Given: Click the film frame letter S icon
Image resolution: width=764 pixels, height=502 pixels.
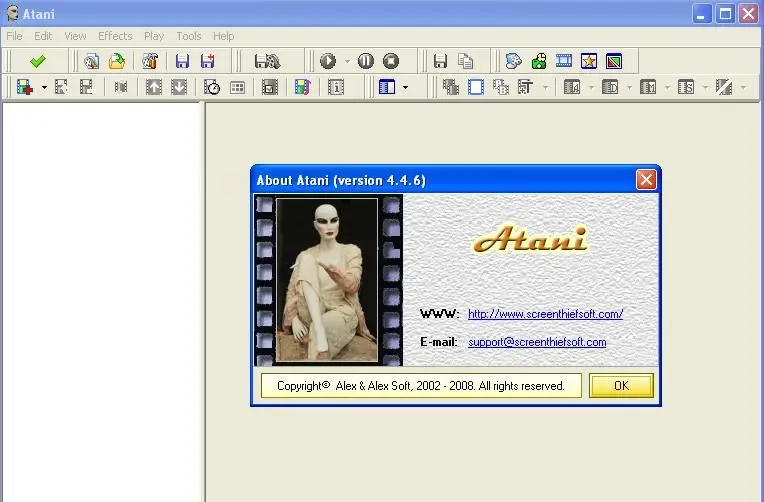Looking at the screenshot, I should 686,87.
